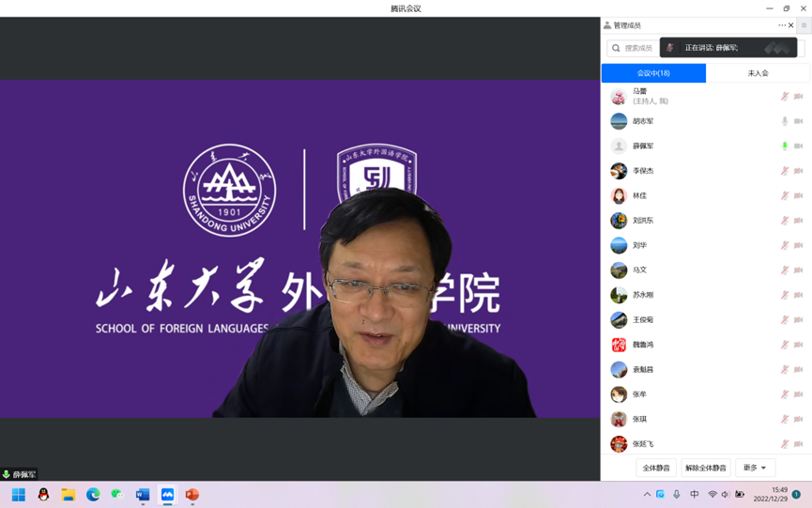The height and width of the screenshot is (508, 812).
Task: Click 解除全体静音 button
Action: pos(705,468)
